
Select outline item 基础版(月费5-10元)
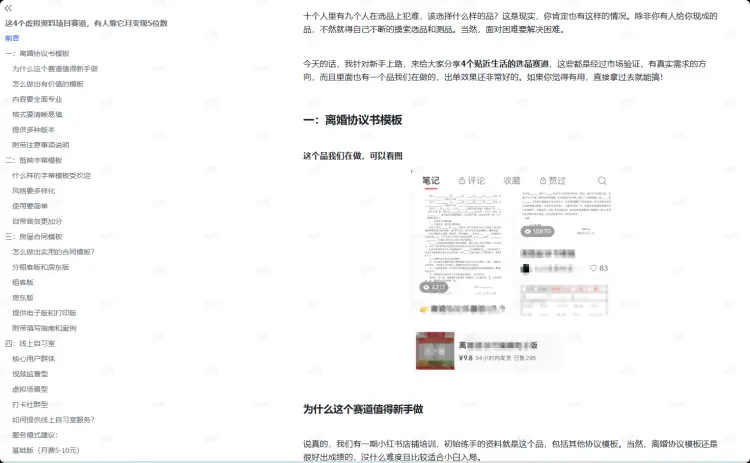(x=46, y=451)
